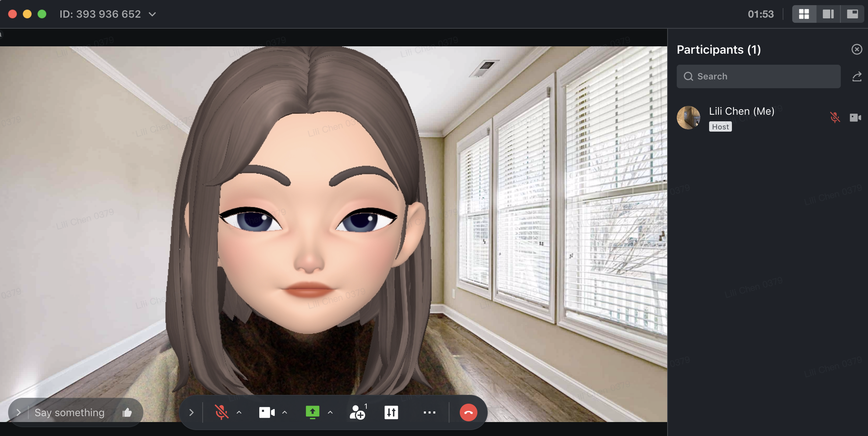The height and width of the screenshot is (436, 868).
Task: Switch to the grid gallery layout
Action: point(804,14)
